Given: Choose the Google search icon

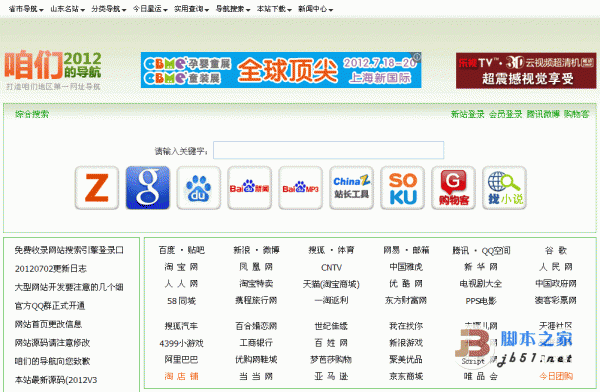Looking at the screenshot, I should point(148,188).
